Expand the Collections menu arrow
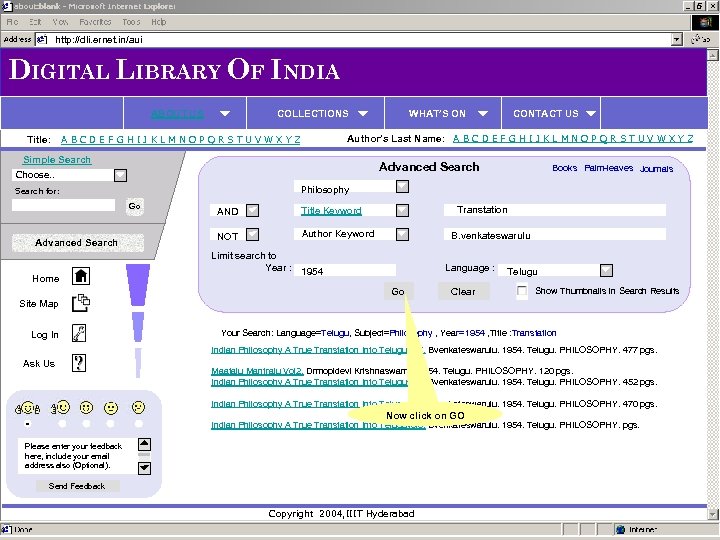The image size is (720, 540). [x=363, y=113]
